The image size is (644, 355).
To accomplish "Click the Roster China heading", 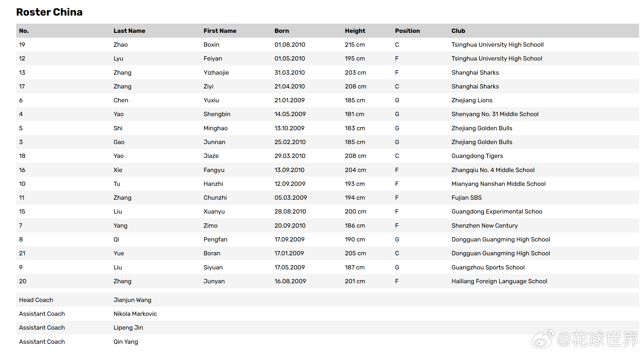I will (x=49, y=12).
